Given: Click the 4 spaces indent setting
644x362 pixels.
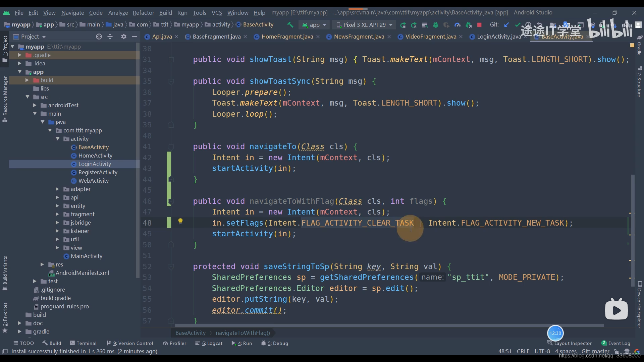Looking at the screenshot, I should (x=566, y=351).
